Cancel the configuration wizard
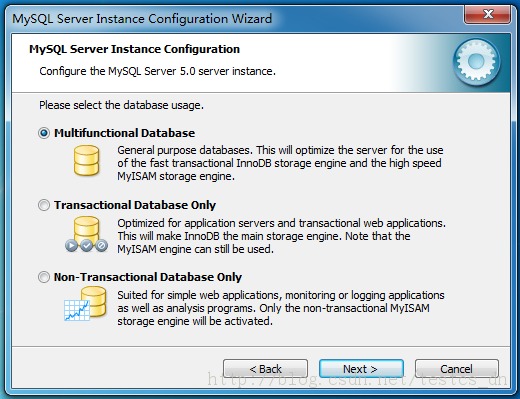The height and width of the screenshot is (399, 520). pos(457,369)
